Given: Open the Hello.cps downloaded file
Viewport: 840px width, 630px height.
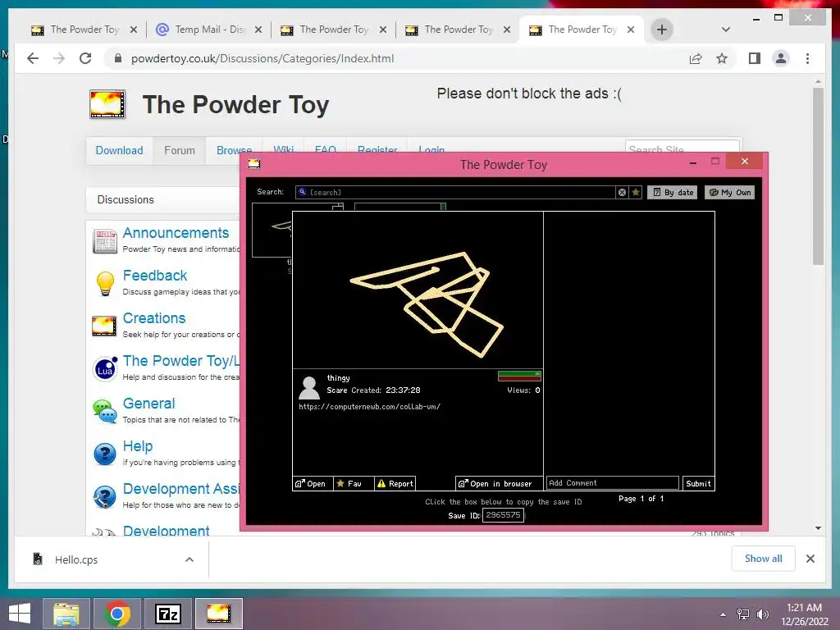Looking at the screenshot, I should pos(76,559).
